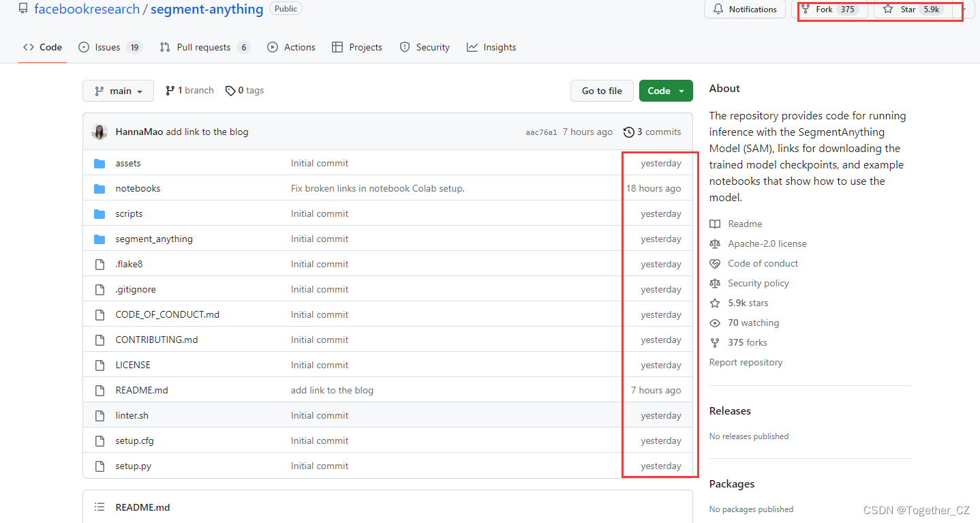
Task: Open the Pull requests tab
Action: click(205, 47)
